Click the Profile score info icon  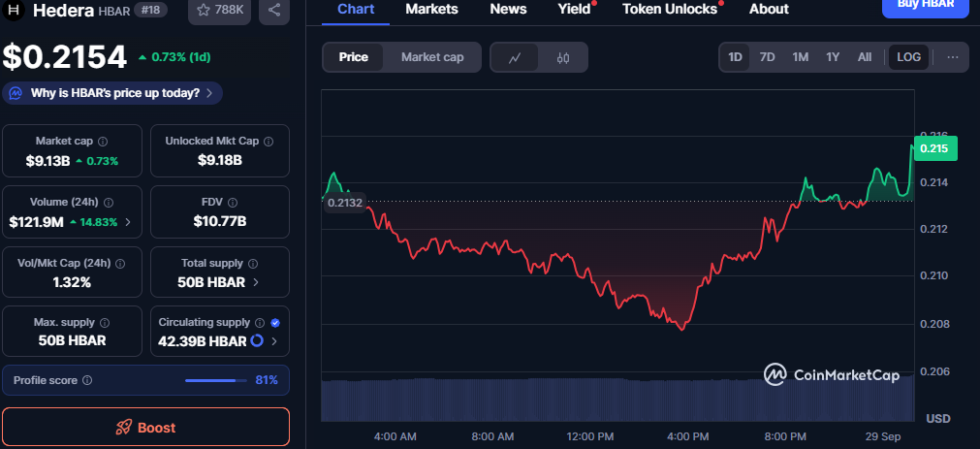pos(87,380)
